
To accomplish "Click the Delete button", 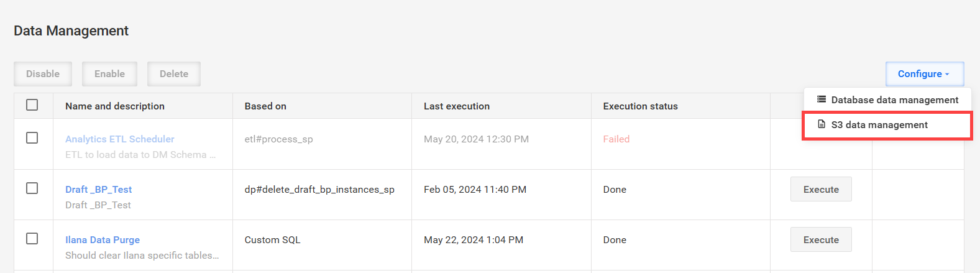I will (174, 74).
